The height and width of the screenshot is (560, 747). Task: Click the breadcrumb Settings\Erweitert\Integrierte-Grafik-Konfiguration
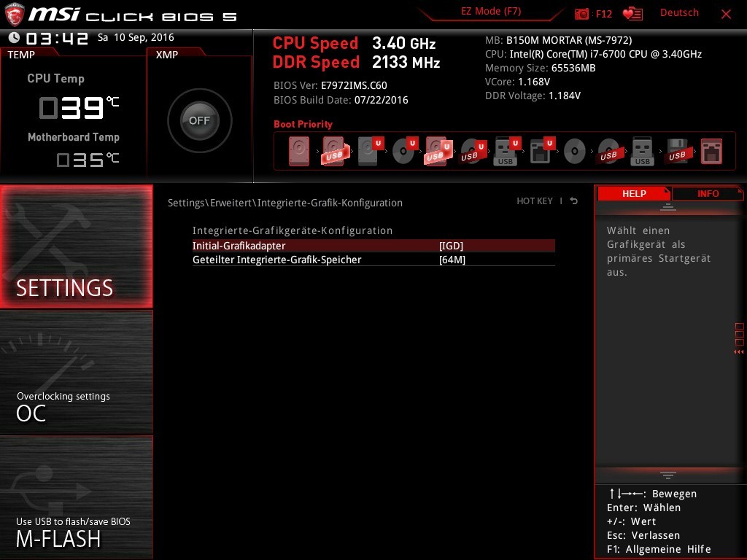[x=285, y=203]
